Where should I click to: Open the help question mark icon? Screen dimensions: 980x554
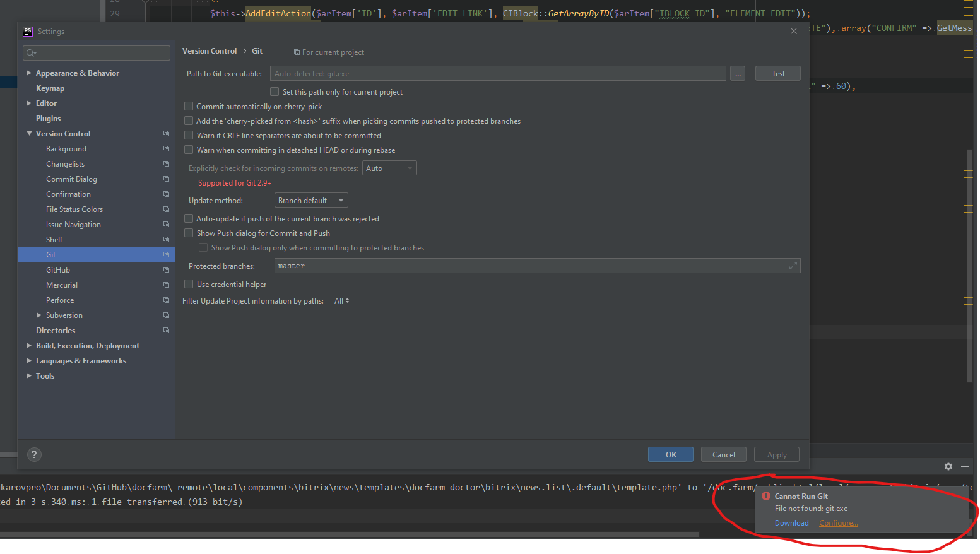[x=35, y=454]
